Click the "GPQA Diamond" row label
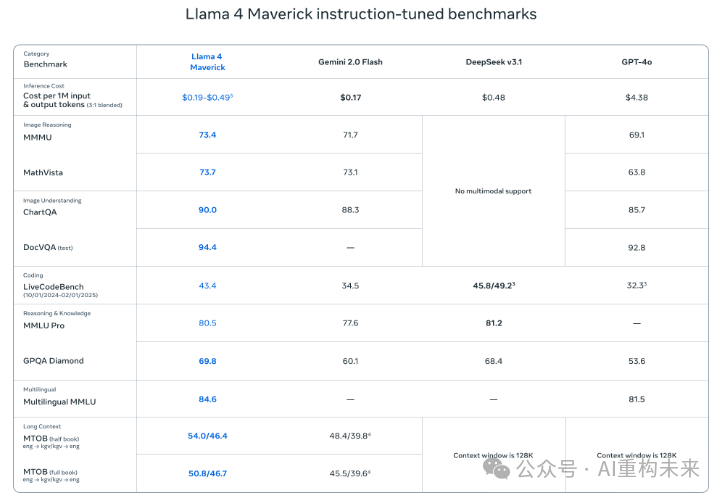 coord(53,361)
